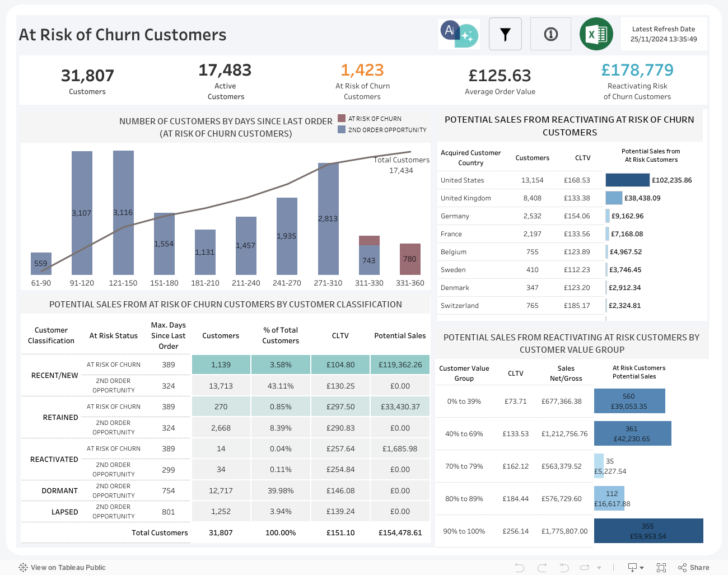Select the France country label
The height and width of the screenshot is (575, 728).
pos(451,233)
